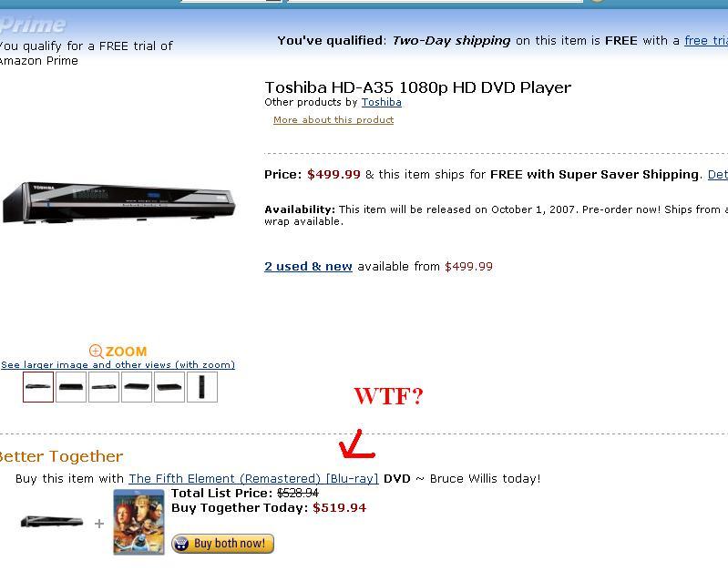Click the shopping cart icon on Buy both button
Screen dimensions: 728x571
182,544
